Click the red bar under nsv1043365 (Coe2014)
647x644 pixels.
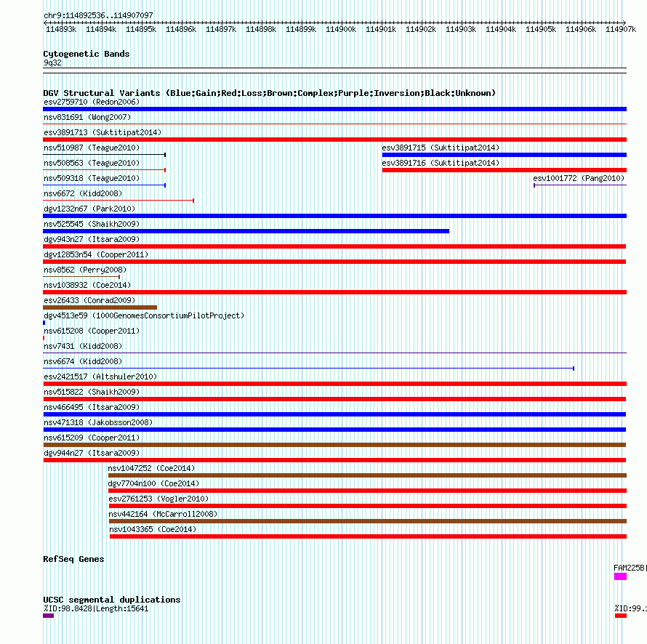368,536
